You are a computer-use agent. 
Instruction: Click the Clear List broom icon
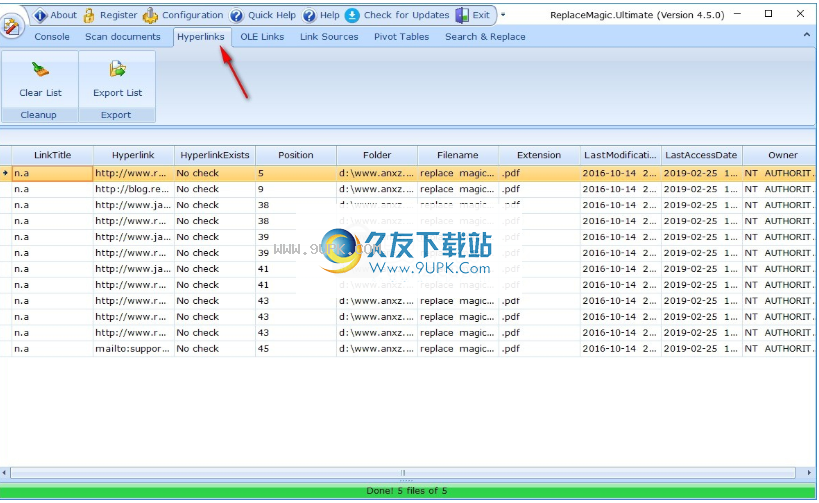(x=40, y=69)
